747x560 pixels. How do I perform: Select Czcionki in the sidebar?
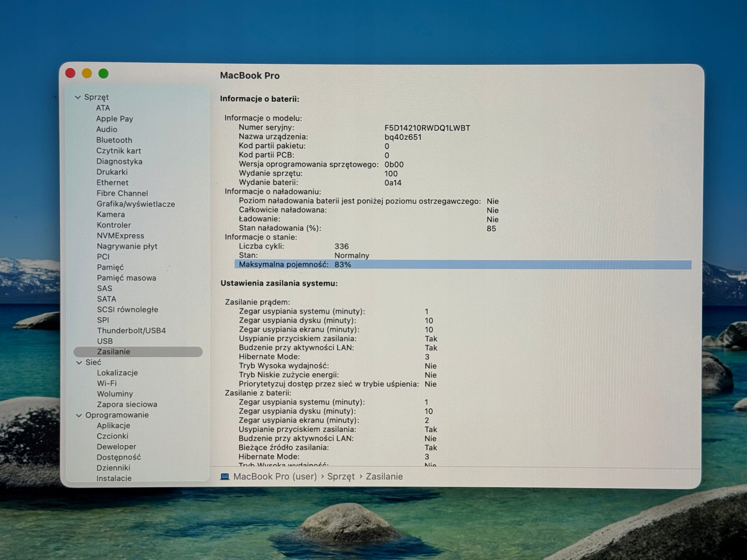112,436
